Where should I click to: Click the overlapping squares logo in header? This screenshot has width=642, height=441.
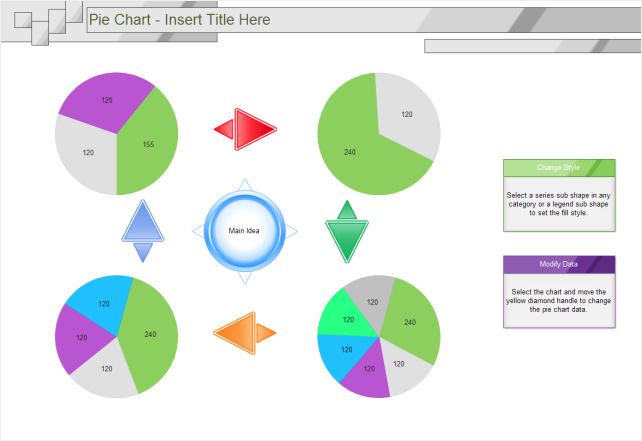point(48,23)
